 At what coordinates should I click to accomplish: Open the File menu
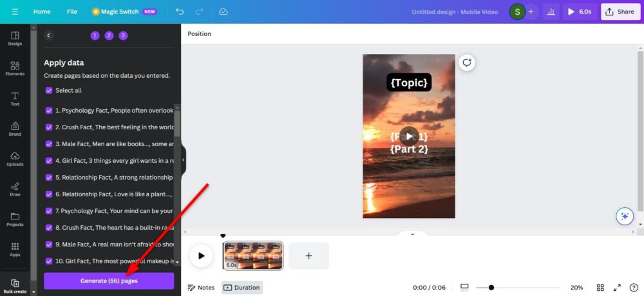pyautogui.click(x=72, y=12)
